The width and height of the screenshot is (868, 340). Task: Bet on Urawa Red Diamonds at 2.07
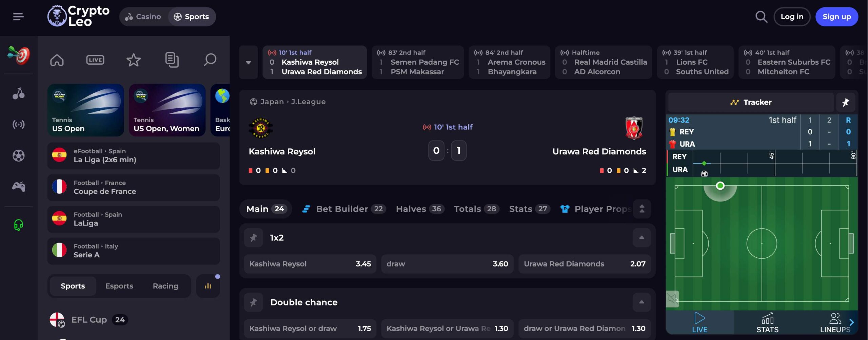[x=585, y=264]
